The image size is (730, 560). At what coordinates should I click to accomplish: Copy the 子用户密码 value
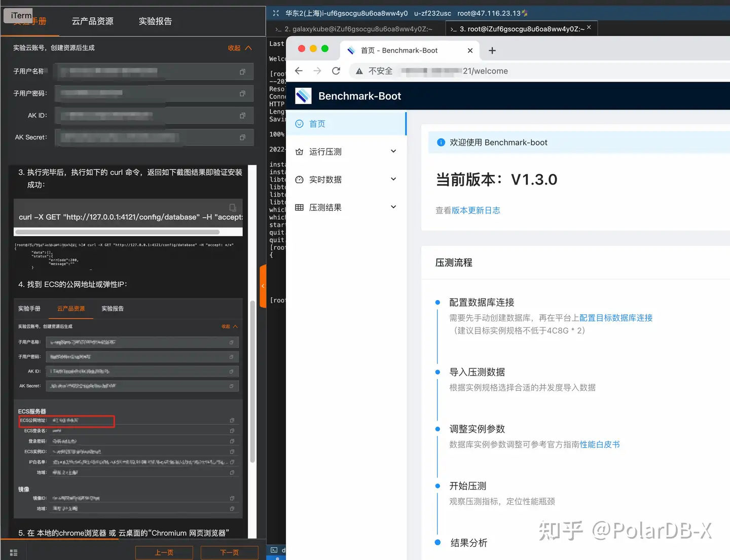point(242,94)
